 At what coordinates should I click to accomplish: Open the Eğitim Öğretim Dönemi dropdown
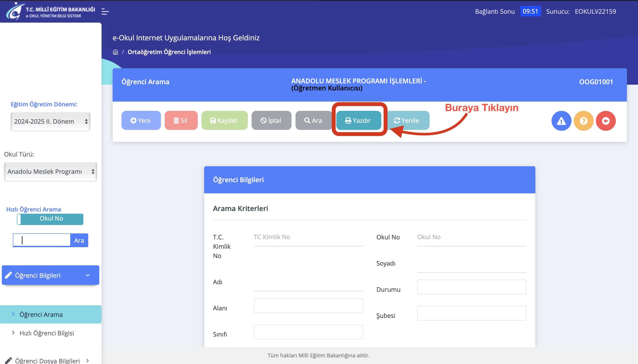coord(50,121)
